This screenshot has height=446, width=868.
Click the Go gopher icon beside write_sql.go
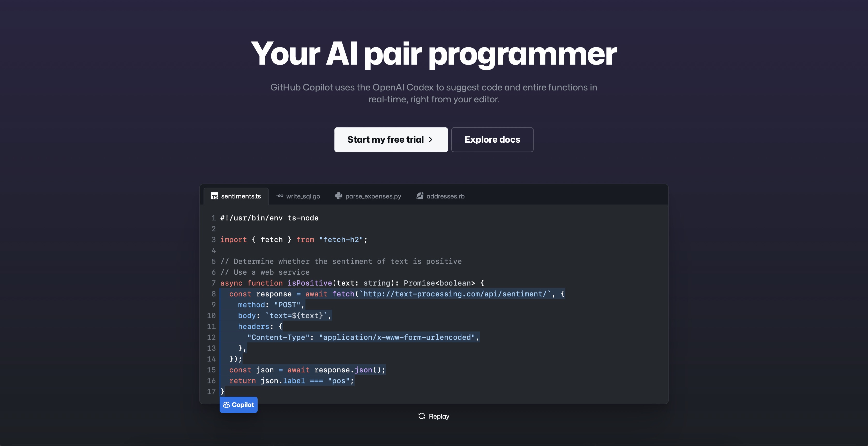pos(280,196)
